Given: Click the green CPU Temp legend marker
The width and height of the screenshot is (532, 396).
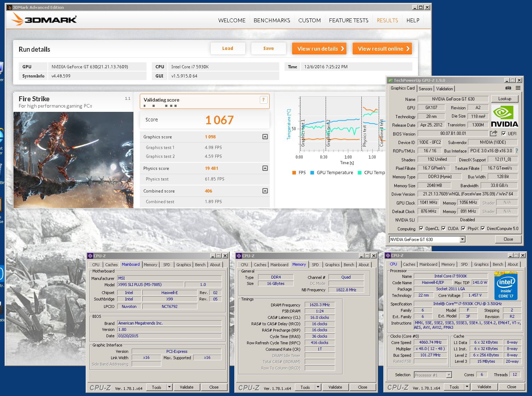Looking at the screenshot, I should [360, 173].
